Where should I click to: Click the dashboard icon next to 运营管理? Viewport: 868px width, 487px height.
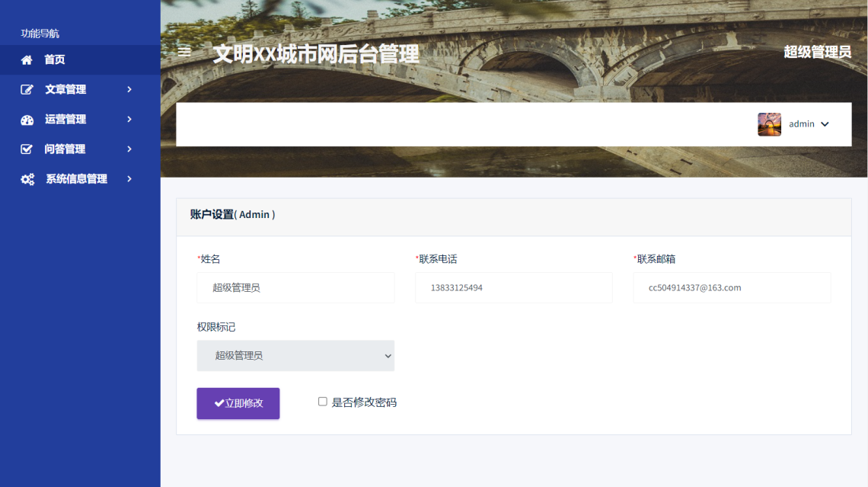(26, 119)
